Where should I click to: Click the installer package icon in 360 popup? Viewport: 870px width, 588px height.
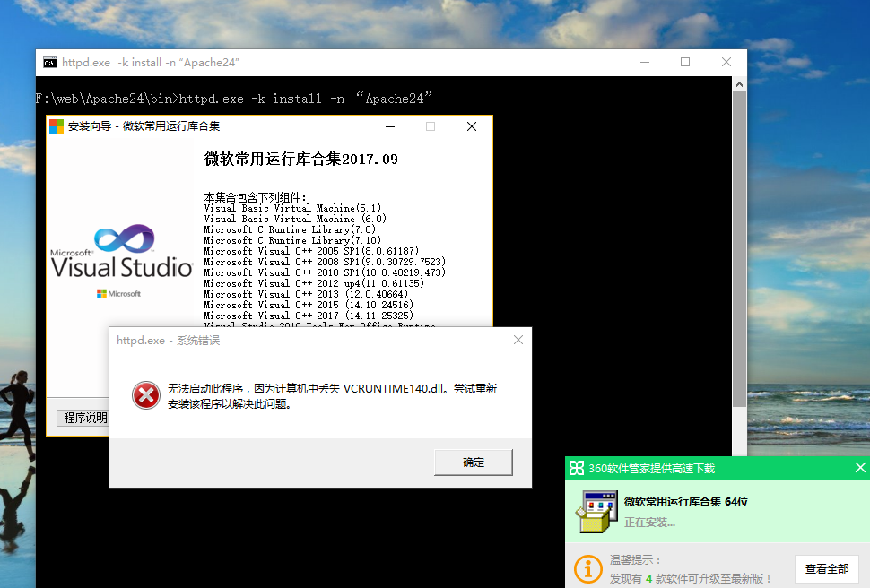(x=597, y=511)
